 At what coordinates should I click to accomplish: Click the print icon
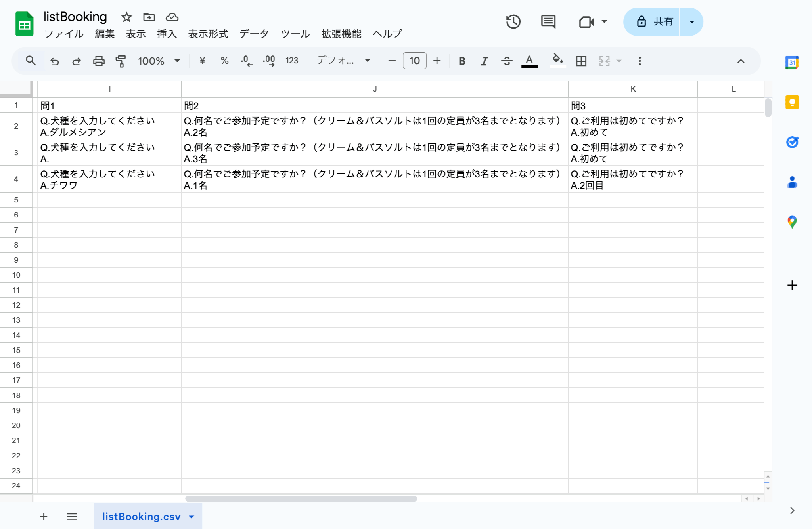click(99, 61)
